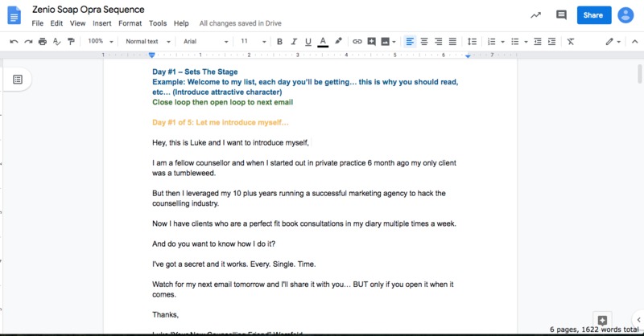Open the Format menu
This screenshot has height=336, width=644.
(x=130, y=23)
